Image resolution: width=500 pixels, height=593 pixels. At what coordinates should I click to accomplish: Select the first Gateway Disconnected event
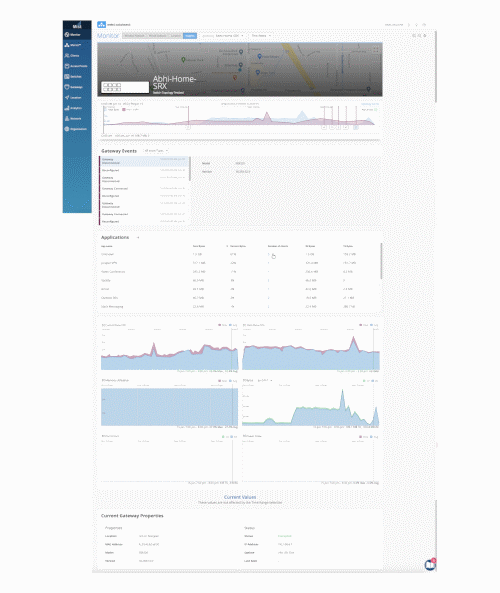[144, 161]
